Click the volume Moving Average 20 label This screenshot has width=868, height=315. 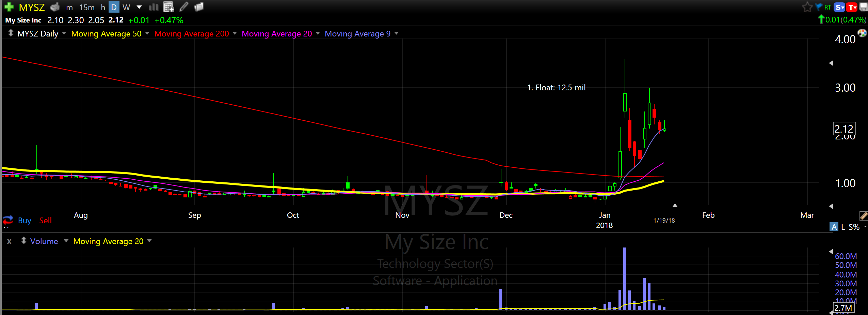(108, 241)
